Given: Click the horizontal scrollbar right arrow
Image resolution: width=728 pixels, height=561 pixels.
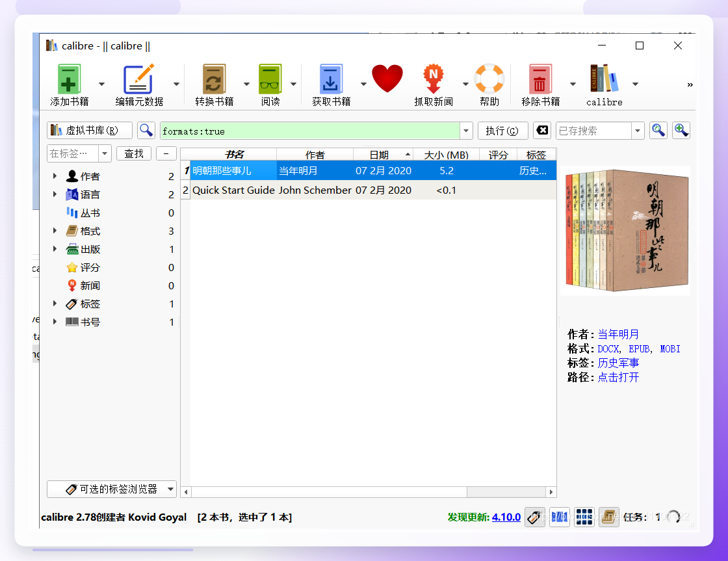Looking at the screenshot, I should [x=551, y=492].
